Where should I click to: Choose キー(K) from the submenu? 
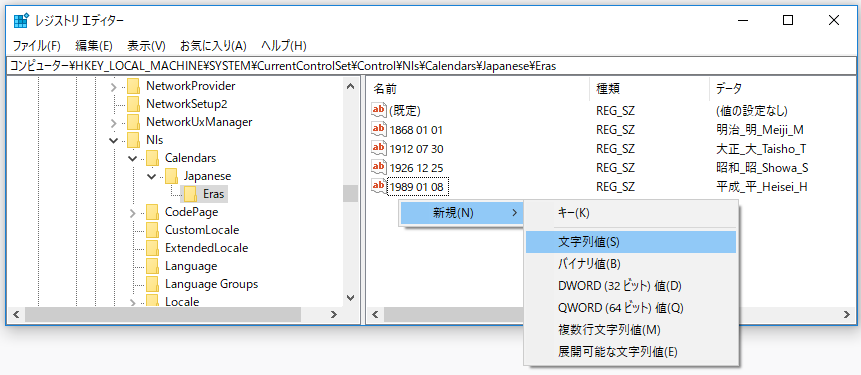630,213
